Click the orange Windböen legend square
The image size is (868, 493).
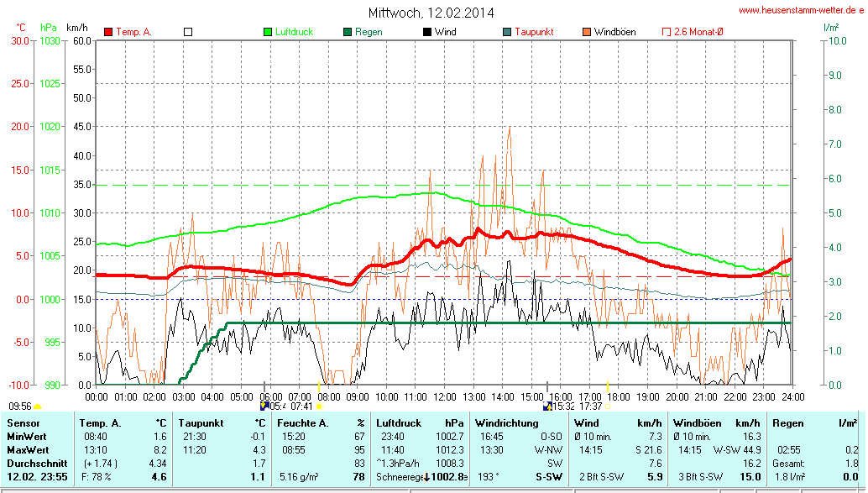(587, 32)
